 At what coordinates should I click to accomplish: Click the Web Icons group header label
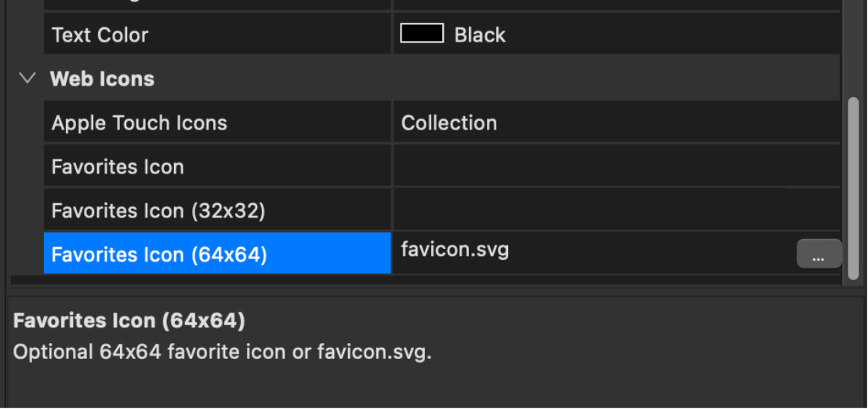click(x=102, y=79)
